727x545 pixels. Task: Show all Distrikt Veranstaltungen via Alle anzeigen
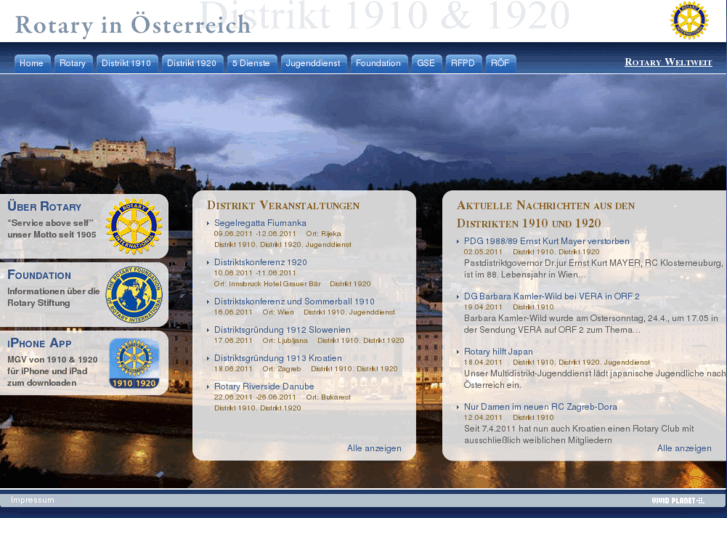click(x=374, y=448)
